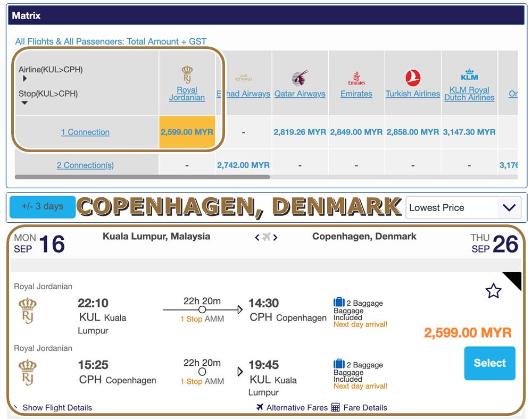Expand Airline(KUL>CPH) right arrow
This screenshot has width=532, height=419.
25,79
